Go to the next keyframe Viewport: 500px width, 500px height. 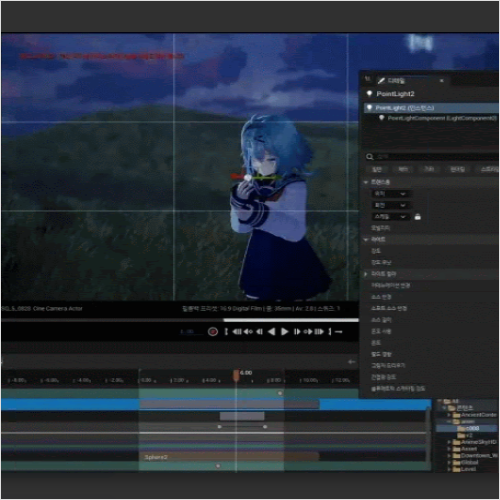click(308, 332)
